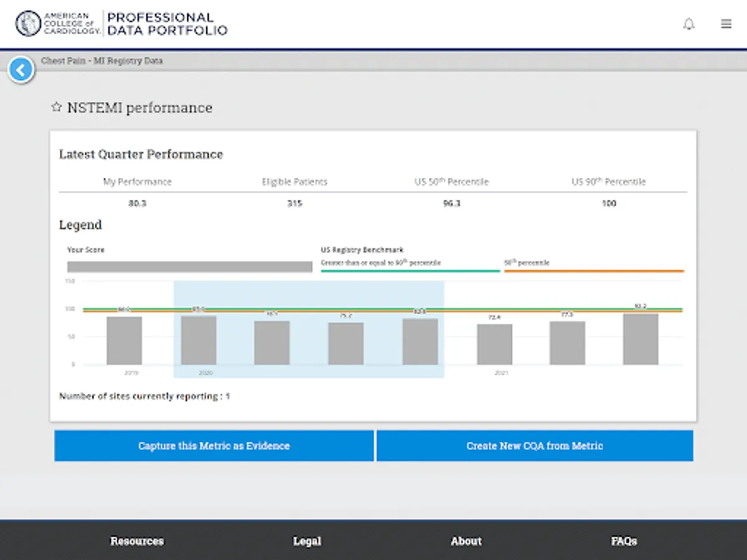
Task: Open the FAQs footer link
Action: (x=624, y=541)
